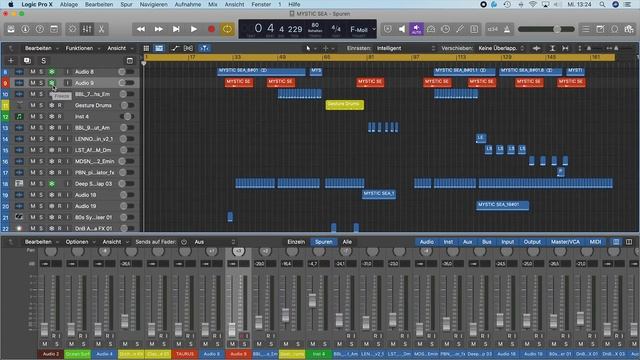Click the Fast Forward transport button
Viewport: 640px width, 360px height.
[x=158, y=29]
